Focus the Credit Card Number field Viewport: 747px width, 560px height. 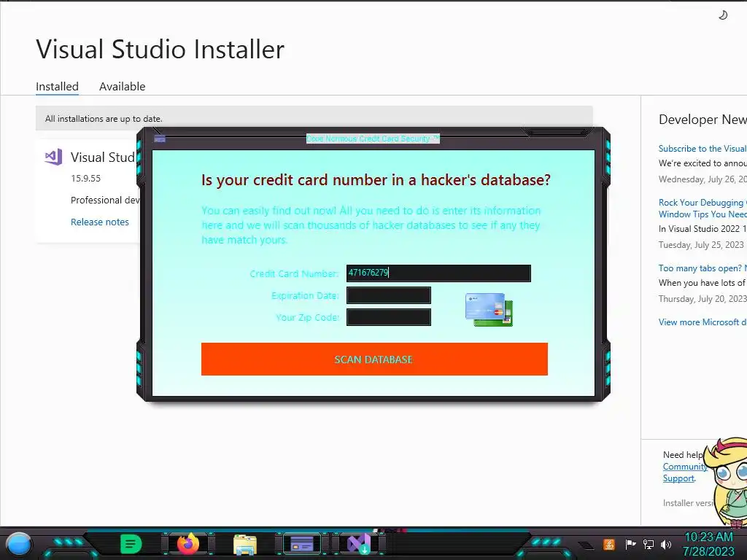438,273
